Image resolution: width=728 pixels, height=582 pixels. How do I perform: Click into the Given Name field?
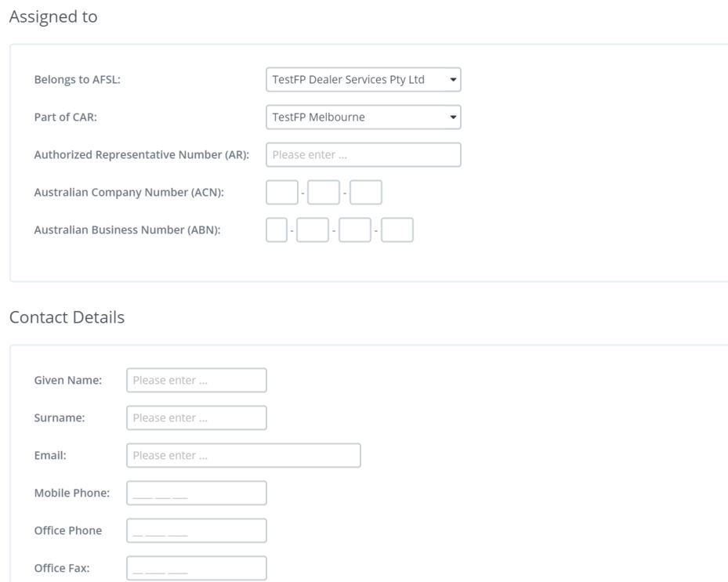coord(196,381)
